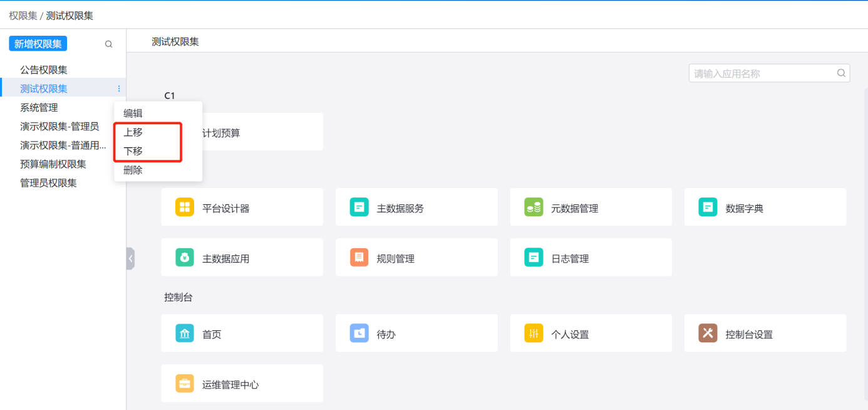Screen dimensions: 868x410
Task: Open the 平台设计器 app icon
Action: pos(185,208)
